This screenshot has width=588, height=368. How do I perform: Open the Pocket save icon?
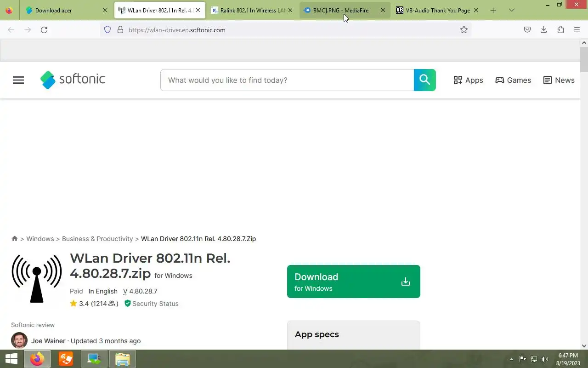pos(527,29)
